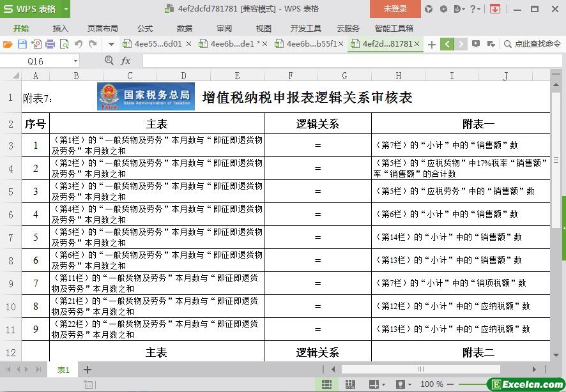Viewport: 566px width, 392px height.
Task: Click the print icon in quick toolbar
Action: (x=50, y=44)
